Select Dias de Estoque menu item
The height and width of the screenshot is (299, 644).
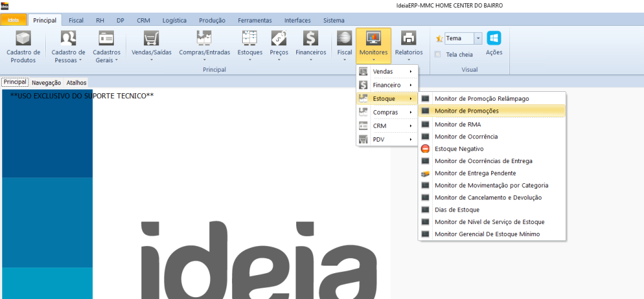[457, 210]
